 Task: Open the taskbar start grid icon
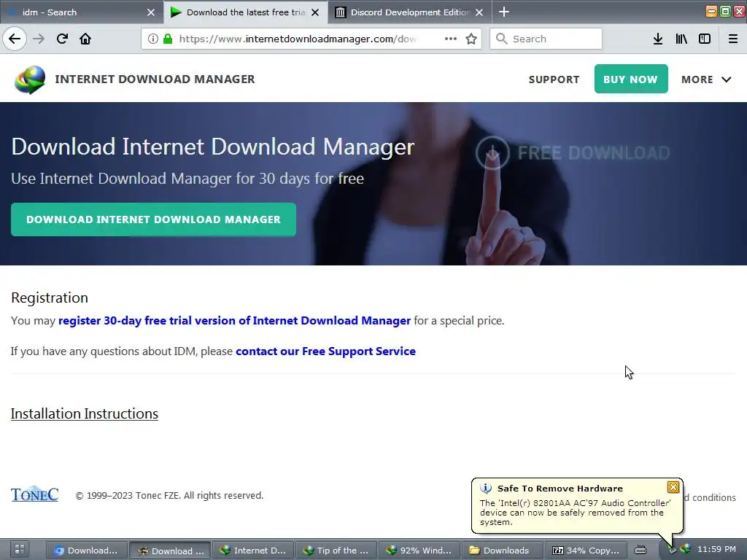click(x=20, y=549)
